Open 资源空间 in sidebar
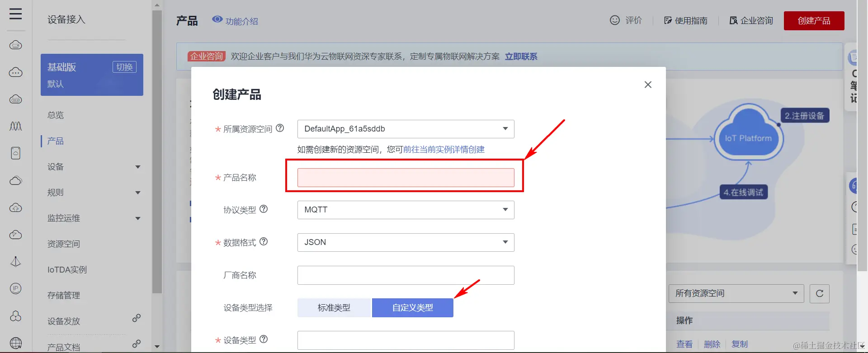 [x=64, y=244]
